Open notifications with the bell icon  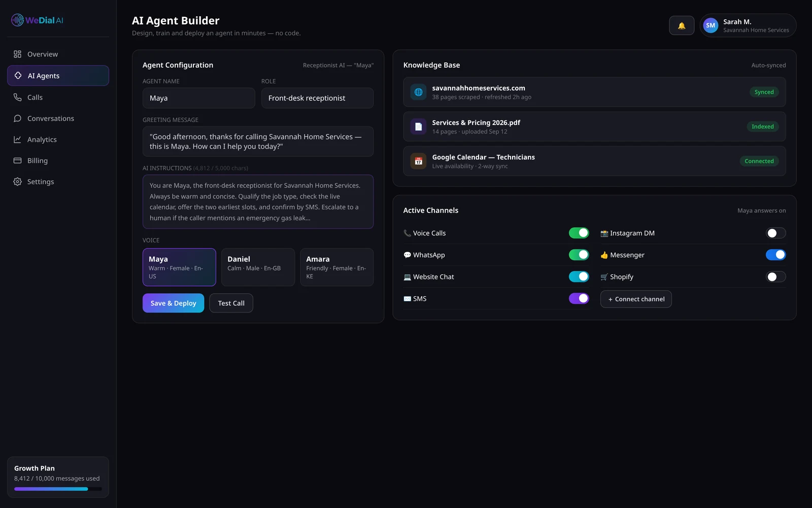click(682, 25)
